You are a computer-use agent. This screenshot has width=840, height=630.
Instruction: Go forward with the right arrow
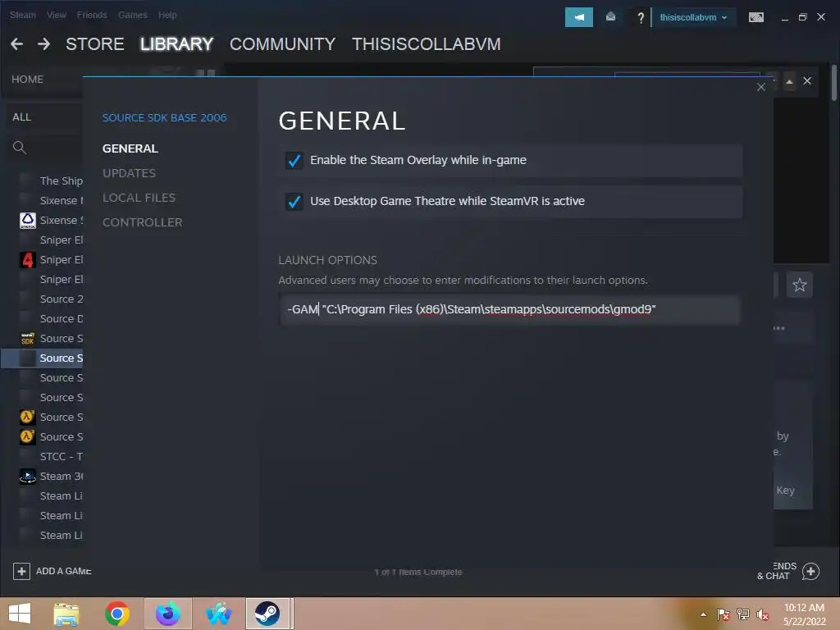point(44,44)
